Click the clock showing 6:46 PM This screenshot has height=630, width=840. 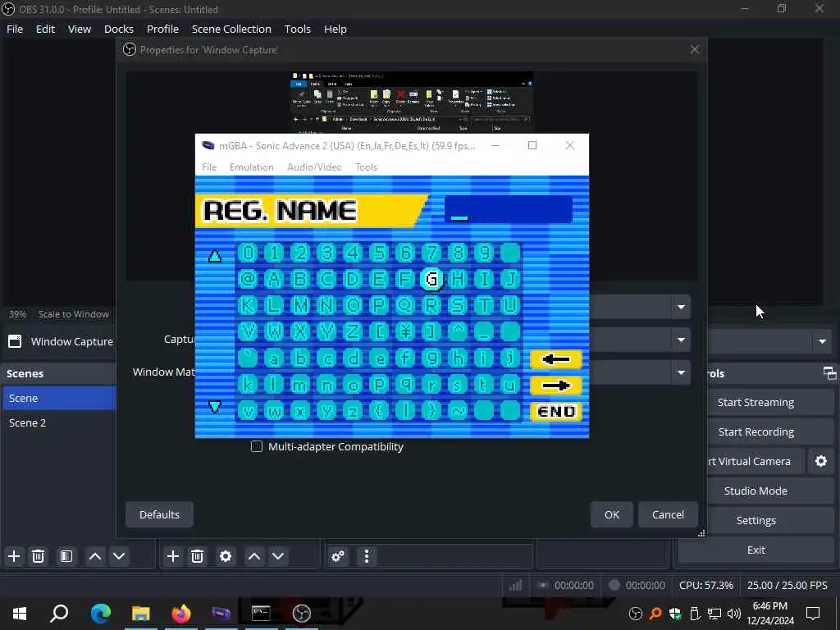(x=769, y=606)
